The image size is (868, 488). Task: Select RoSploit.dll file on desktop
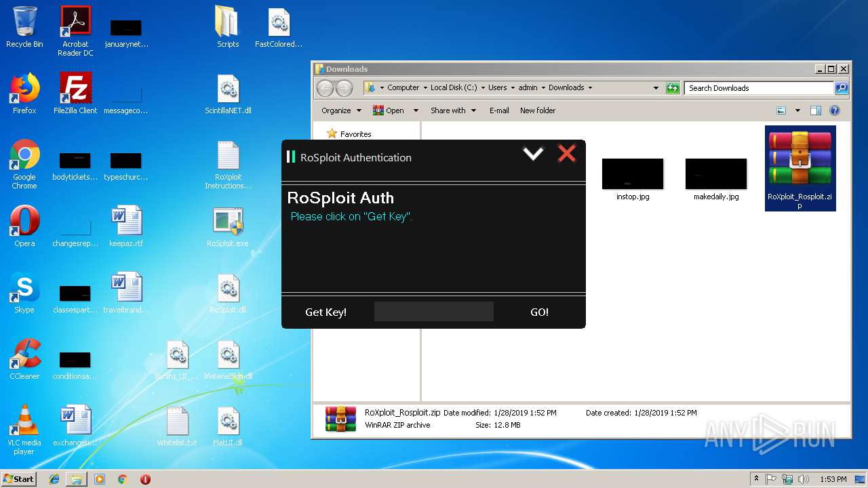(x=228, y=293)
